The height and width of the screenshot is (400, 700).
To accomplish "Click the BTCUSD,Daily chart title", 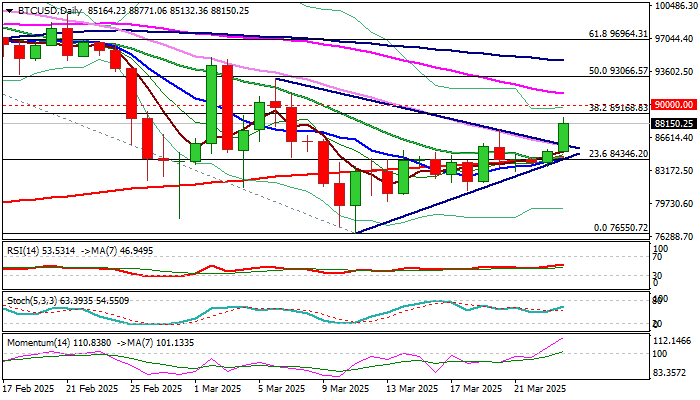I will (x=47, y=9).
